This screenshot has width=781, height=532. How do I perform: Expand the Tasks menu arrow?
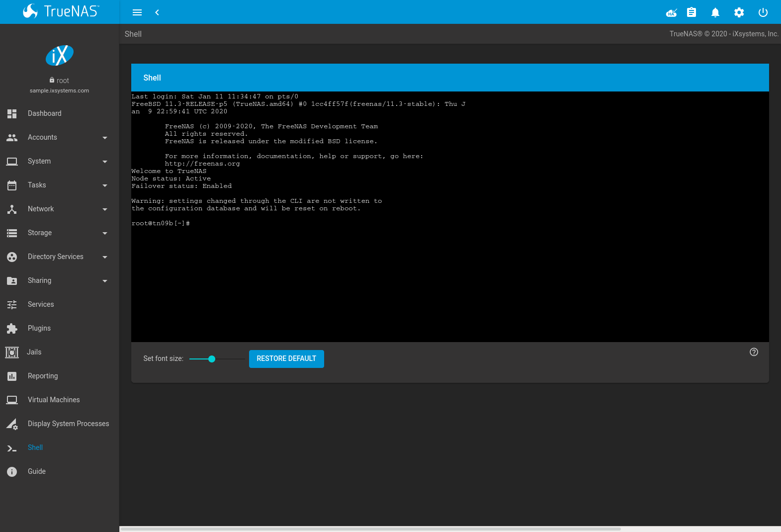[105, 185]
